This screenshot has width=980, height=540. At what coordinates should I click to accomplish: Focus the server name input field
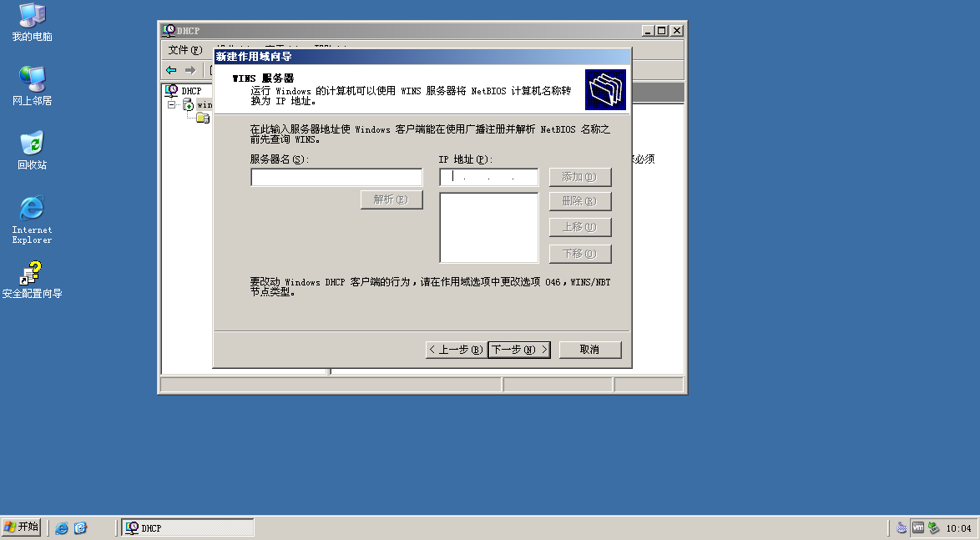(336, 178)
